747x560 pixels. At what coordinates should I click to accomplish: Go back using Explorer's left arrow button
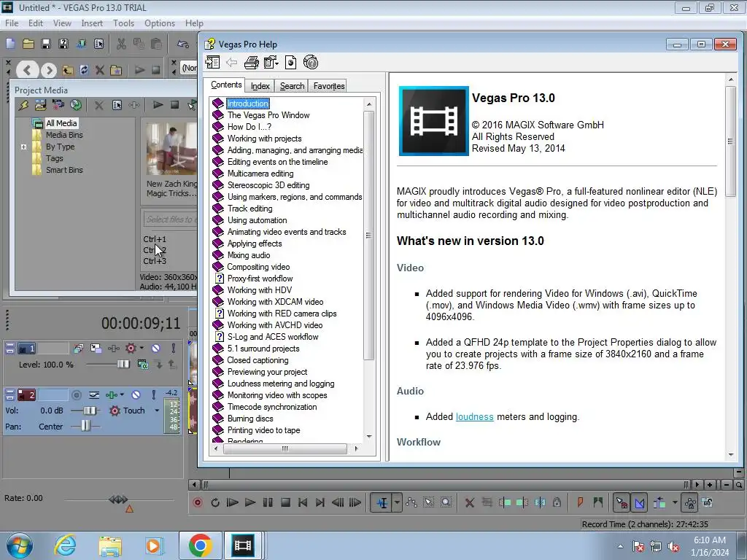click(x=27, y=71)
